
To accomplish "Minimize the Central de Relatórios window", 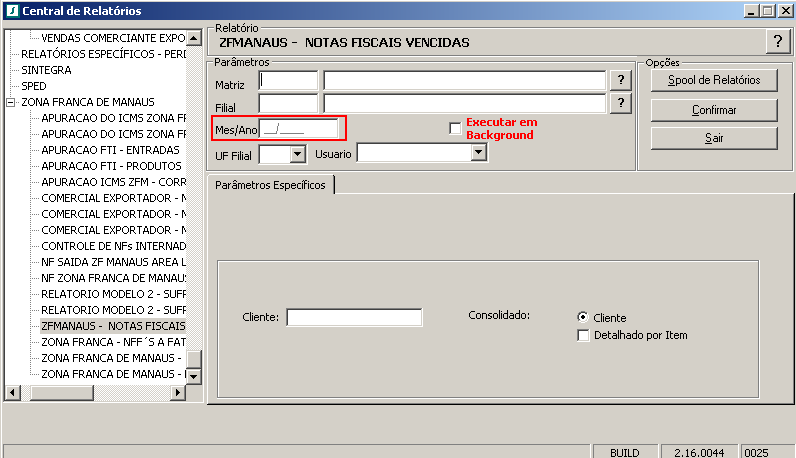I will click(752, 11).
